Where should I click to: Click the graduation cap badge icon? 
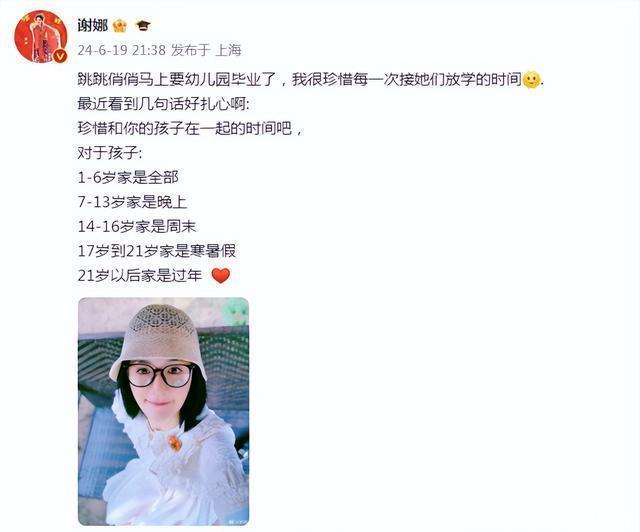[143, 26]
